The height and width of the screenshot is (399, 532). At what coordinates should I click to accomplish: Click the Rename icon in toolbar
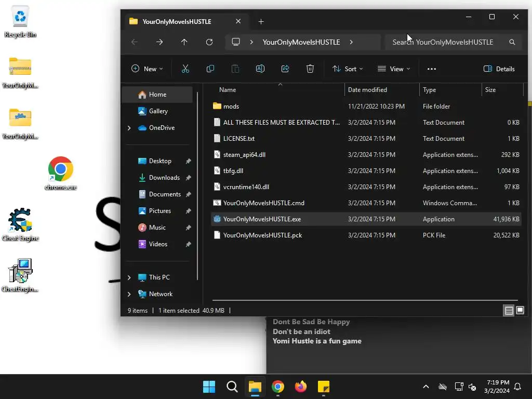[x=260, y=69]
